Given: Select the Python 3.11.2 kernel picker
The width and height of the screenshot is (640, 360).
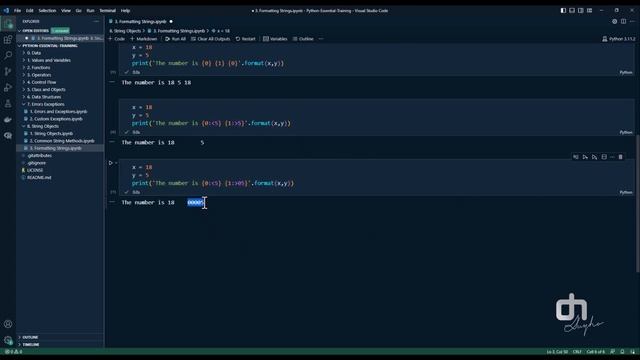Looking at the screenshot, I should pyautogui.click(x=619, y=39).
